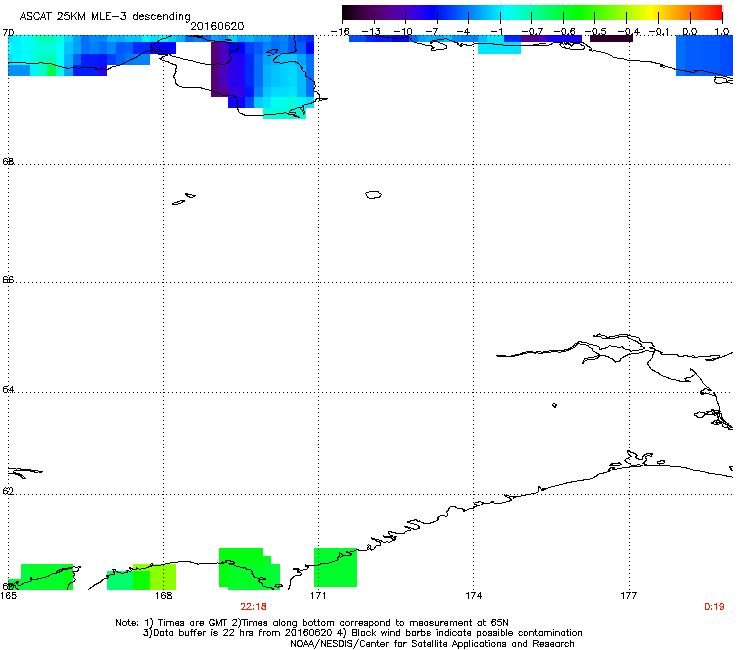Click the latitude label "62"
The image size is (740, 650).
tap(8, 491)
